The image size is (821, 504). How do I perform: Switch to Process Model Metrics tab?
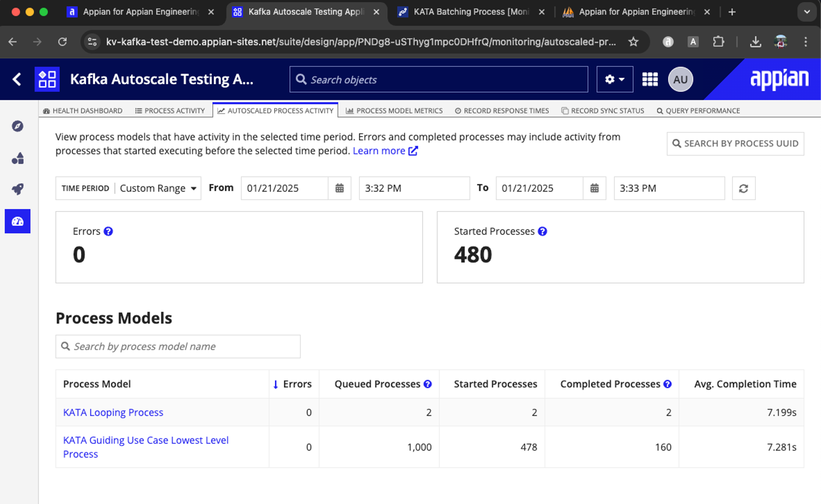pos(394,111)
